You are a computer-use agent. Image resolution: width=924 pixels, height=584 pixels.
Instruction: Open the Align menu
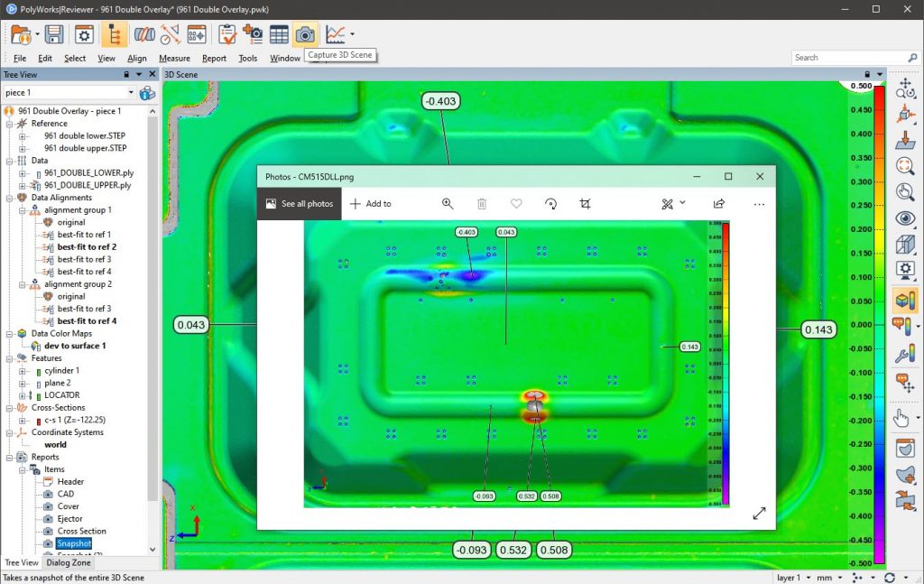point(138,57)
